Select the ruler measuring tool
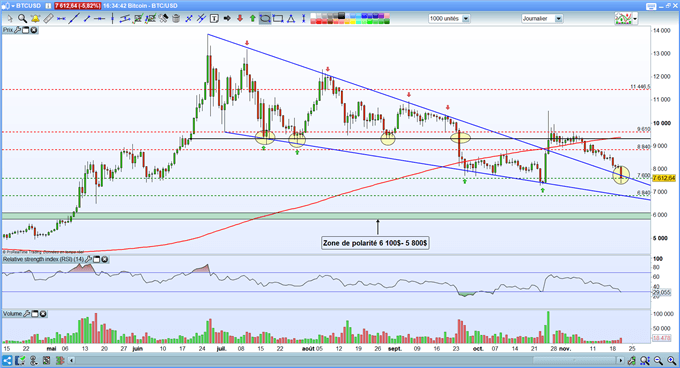680x368 pixels. pos(48,19)
